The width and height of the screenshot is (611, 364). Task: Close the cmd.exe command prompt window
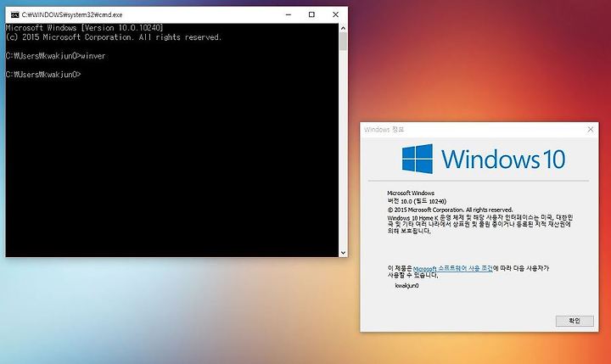pyautogui.click(x=335, y=14)
